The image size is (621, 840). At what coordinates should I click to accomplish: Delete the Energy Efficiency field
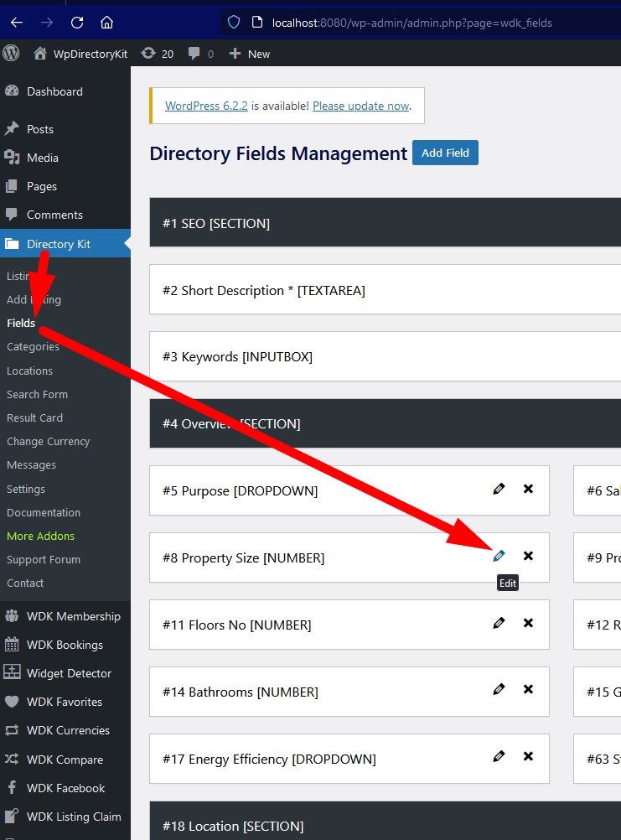[528, 756]
